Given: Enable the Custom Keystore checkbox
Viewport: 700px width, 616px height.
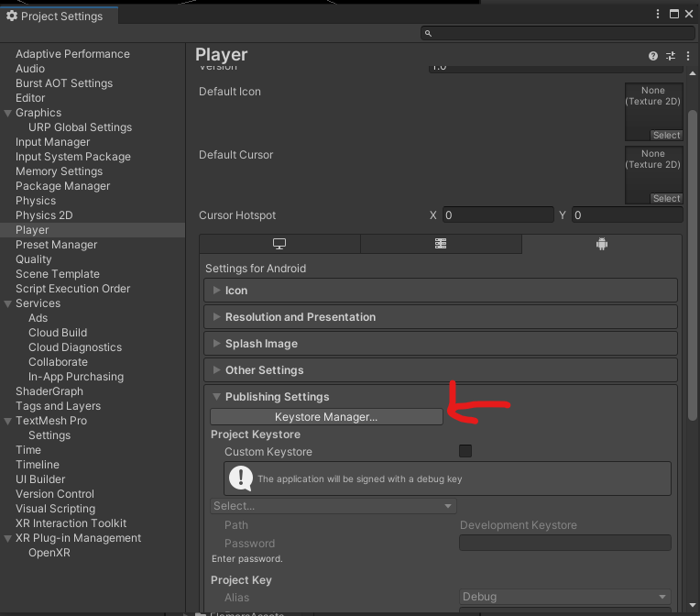Looking at the screenshot, I should click(465, 451).
